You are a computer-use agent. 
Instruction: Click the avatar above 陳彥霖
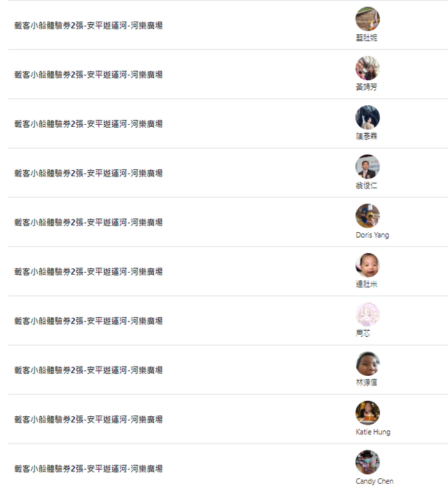point(367,117)
